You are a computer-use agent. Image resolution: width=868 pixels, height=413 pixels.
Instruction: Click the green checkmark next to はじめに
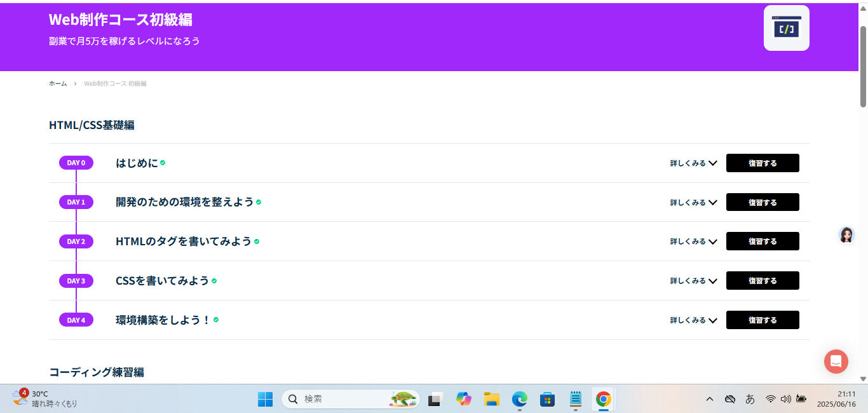pos(163,163)
